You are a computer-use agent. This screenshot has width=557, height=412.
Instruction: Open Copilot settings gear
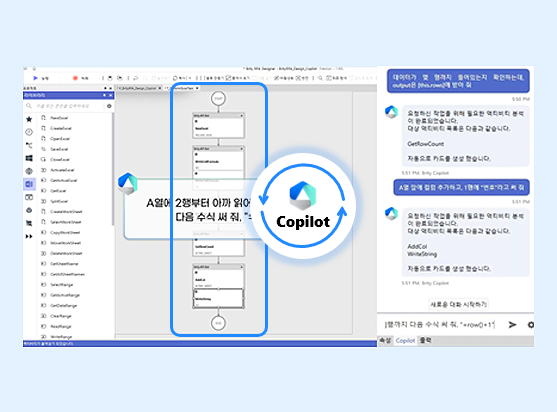pos(531,325)
